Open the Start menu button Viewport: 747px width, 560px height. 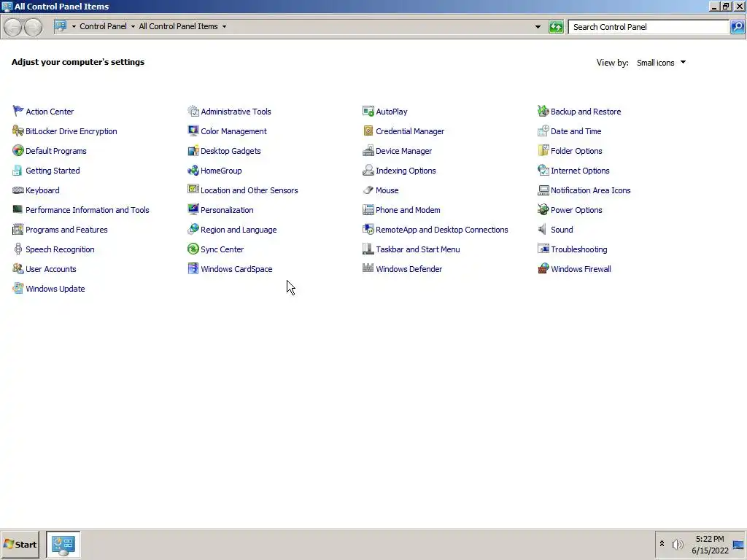click(20, 544)
